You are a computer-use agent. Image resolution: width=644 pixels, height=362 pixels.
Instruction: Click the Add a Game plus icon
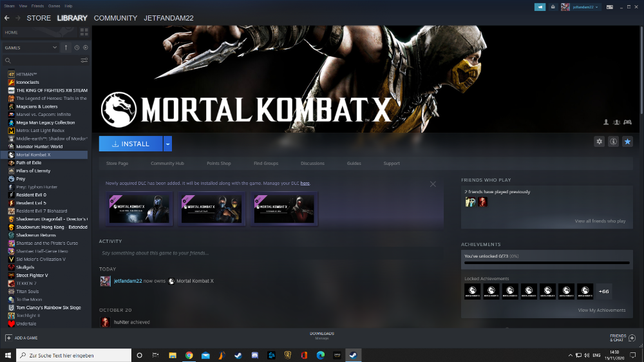(8, 338)
